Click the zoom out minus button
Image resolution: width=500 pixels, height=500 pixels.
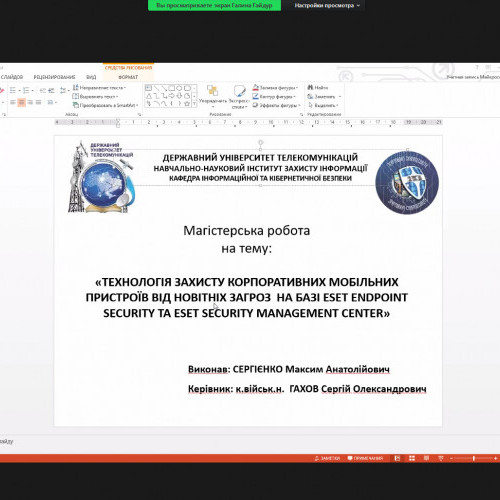pos(451,458)
